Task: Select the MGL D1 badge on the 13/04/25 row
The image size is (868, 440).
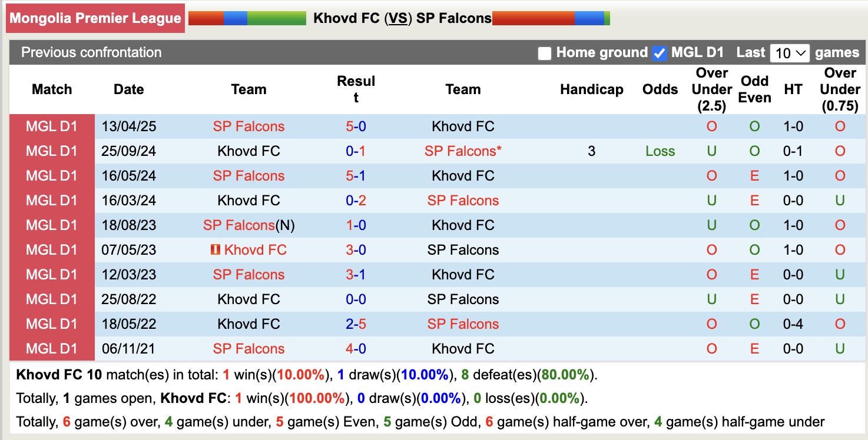Action: [x=51, y=126]
